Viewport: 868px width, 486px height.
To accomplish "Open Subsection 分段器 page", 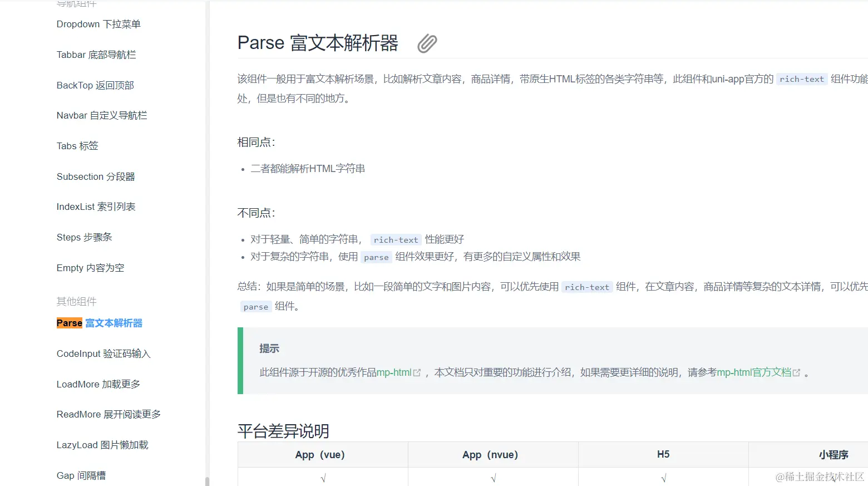I will (96, 176).
